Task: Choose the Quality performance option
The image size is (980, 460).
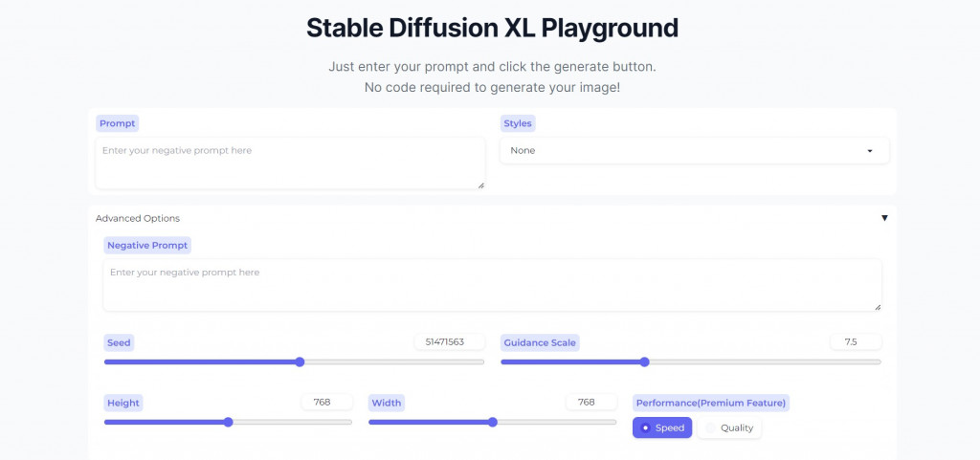Action: [x=729, y=427]
